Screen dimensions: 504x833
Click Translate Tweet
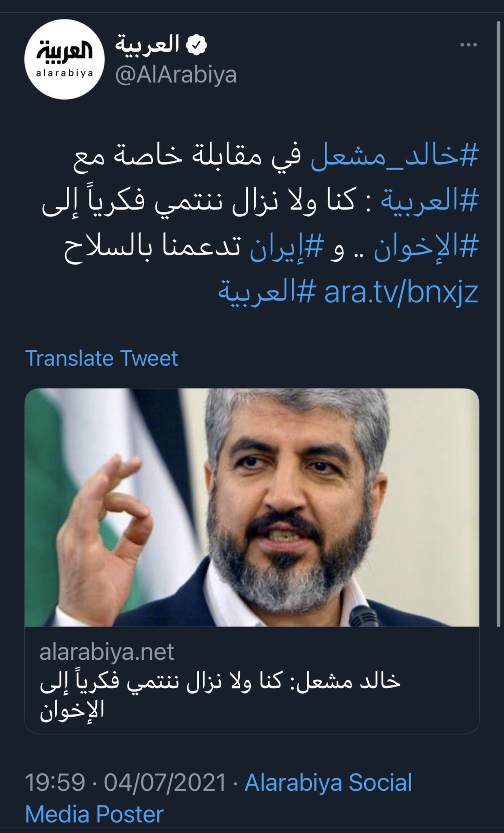(102, 358)
